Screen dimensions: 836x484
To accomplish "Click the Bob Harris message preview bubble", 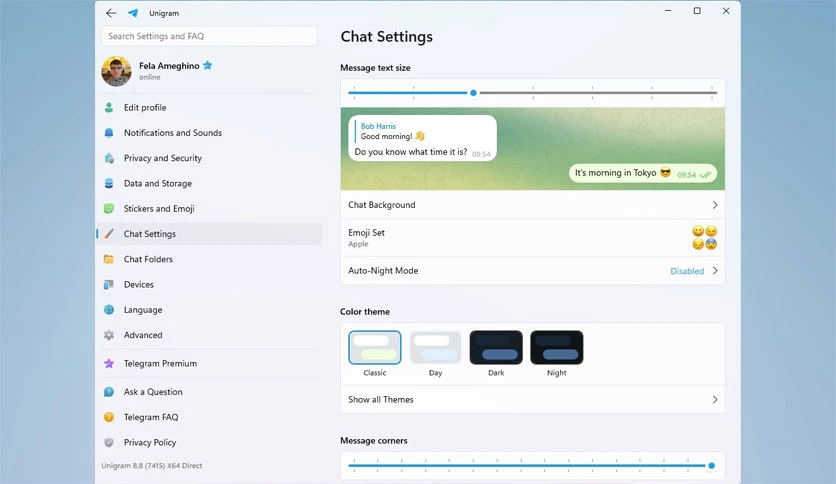I will click(x=422, y=138).
